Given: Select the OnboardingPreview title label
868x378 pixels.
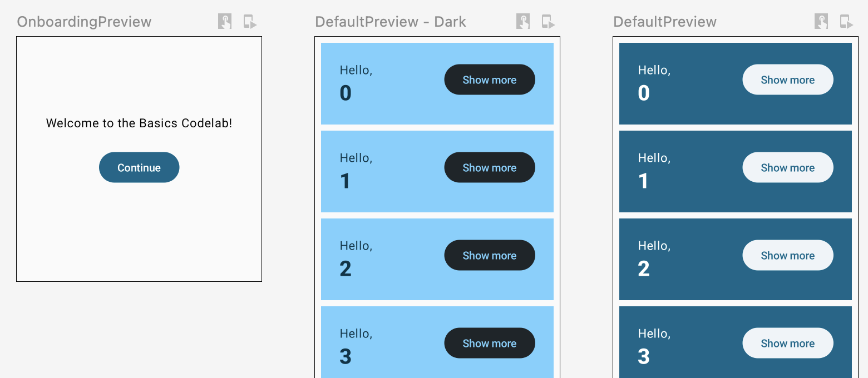Looking at the screenshot, I should (84, 22).
